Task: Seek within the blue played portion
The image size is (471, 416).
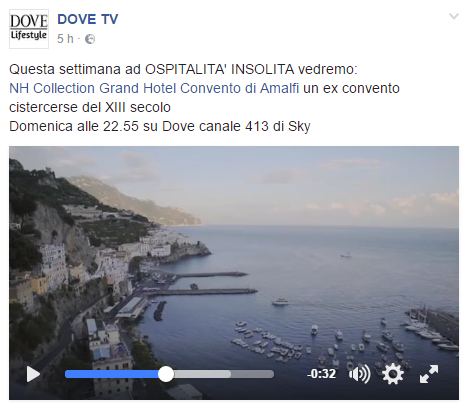Action: 112,374
